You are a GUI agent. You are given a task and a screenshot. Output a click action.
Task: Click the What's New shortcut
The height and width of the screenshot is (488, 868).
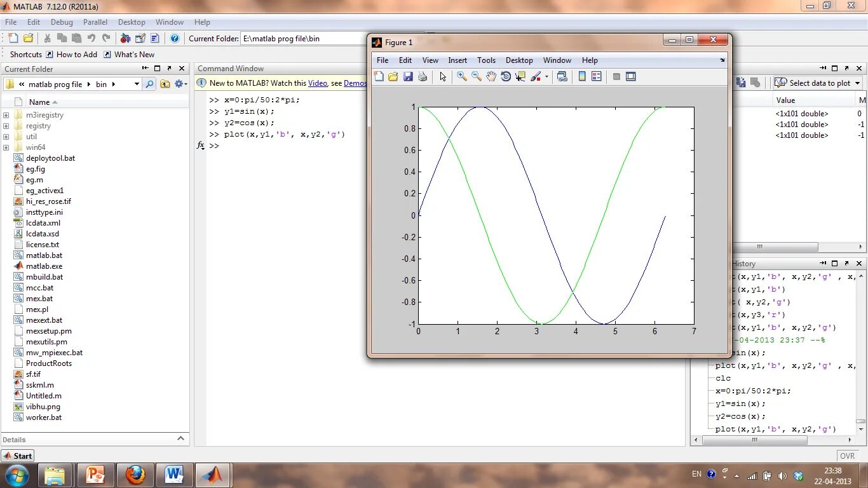(x=129, y=55)
